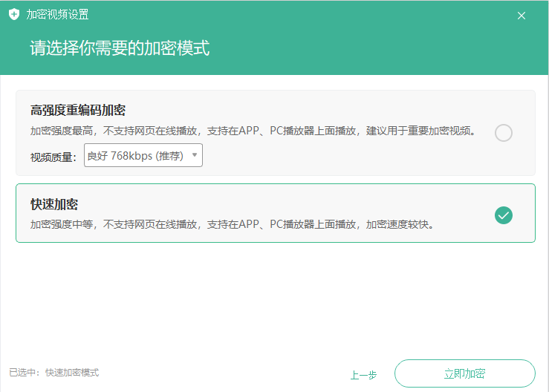Close the 加密视频设置 dialog
Screen dimensions: 549x392
click(x=522, y=16)
